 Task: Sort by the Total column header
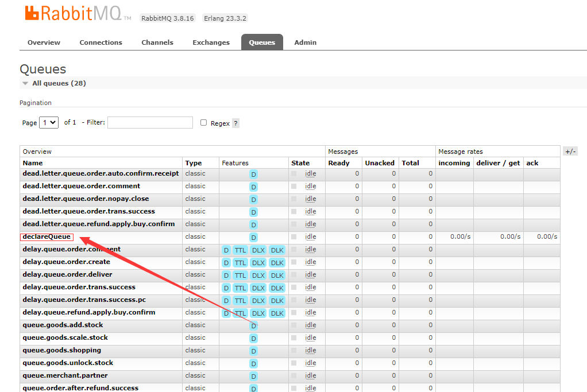click(410, 162)
